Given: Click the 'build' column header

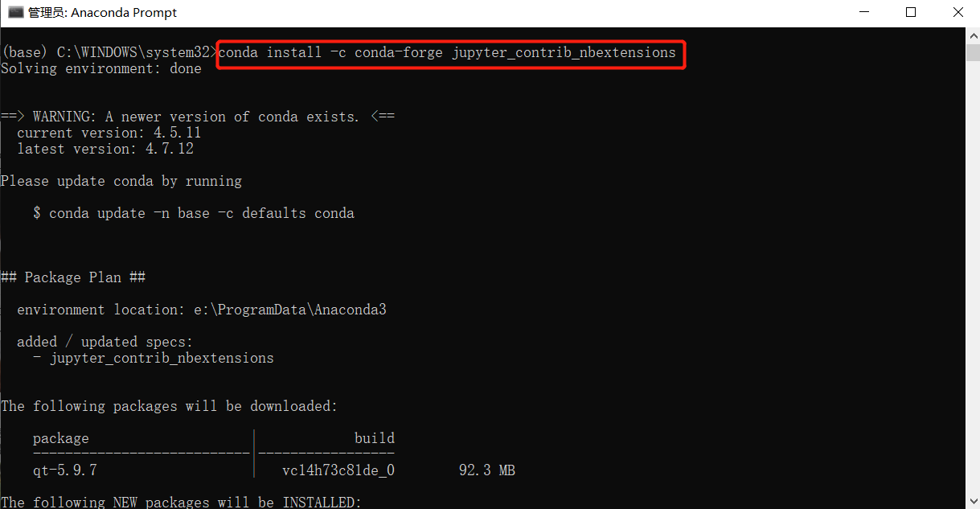Looking at the screenshot, I should point(375,438).
